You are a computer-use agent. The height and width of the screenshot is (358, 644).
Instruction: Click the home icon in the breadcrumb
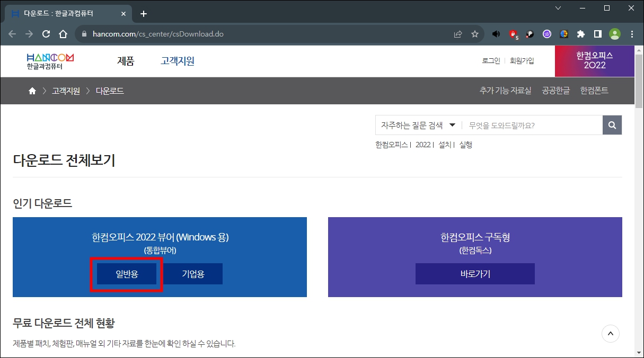point(31,91)
